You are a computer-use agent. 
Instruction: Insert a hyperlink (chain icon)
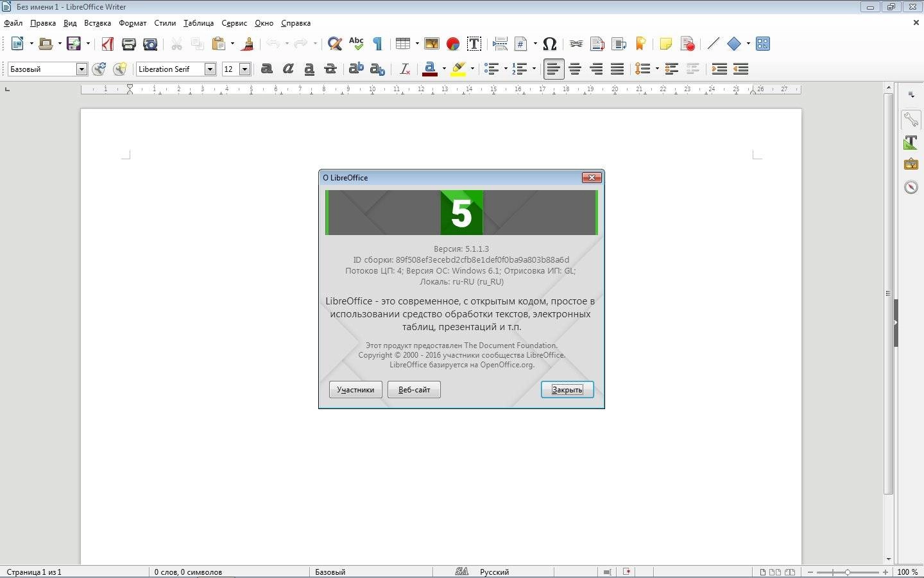(x=576, y=44)
